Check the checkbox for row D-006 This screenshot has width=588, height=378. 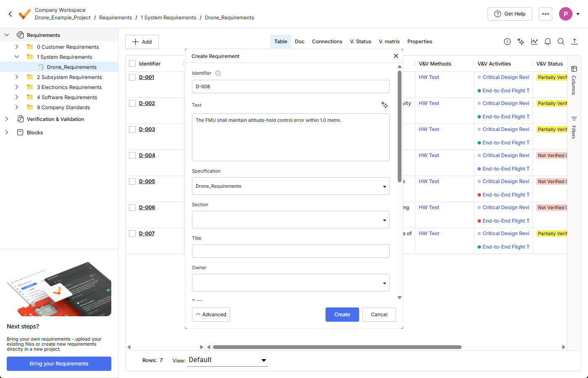tap(132, 207)
